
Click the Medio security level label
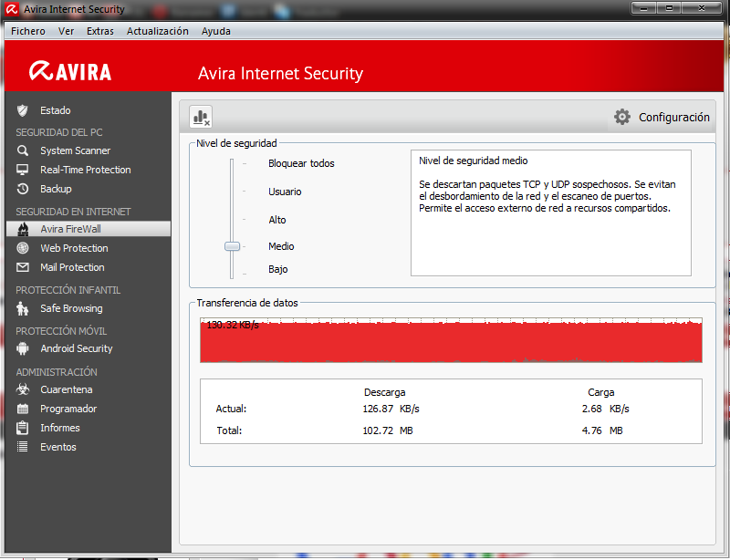tap(281, 246)
